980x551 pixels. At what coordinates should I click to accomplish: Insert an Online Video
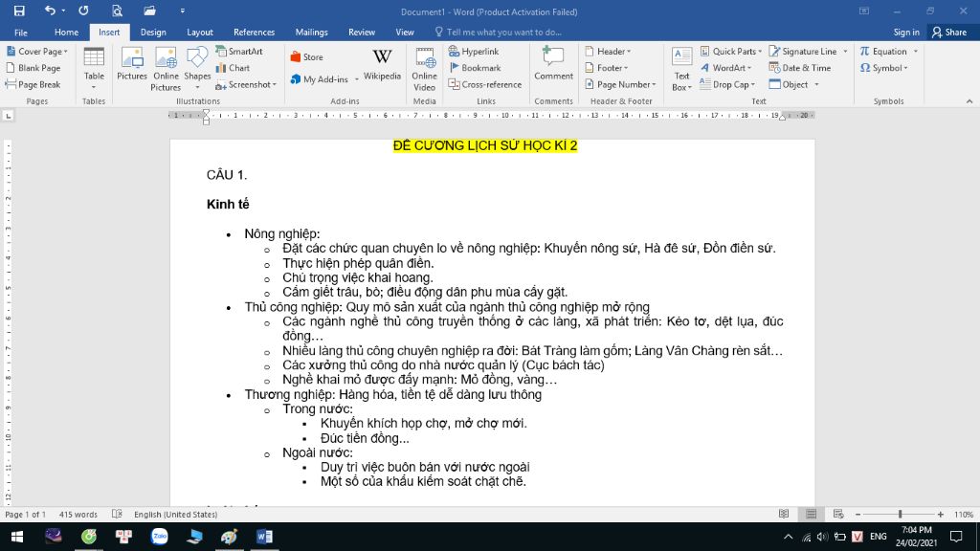424,69
